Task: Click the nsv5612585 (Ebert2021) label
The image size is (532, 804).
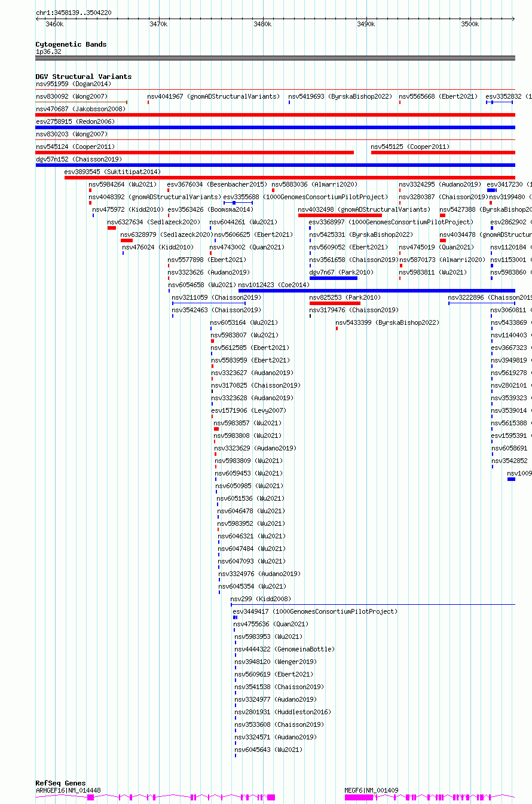Action: coord(250,348)
